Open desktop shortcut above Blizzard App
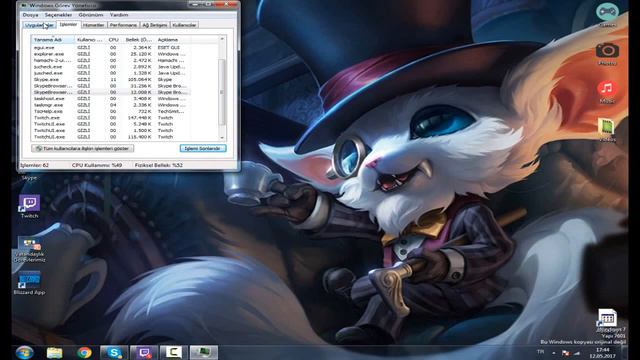Image resolution: width=640 pixels, height=360 pixels. pos(29,250)
